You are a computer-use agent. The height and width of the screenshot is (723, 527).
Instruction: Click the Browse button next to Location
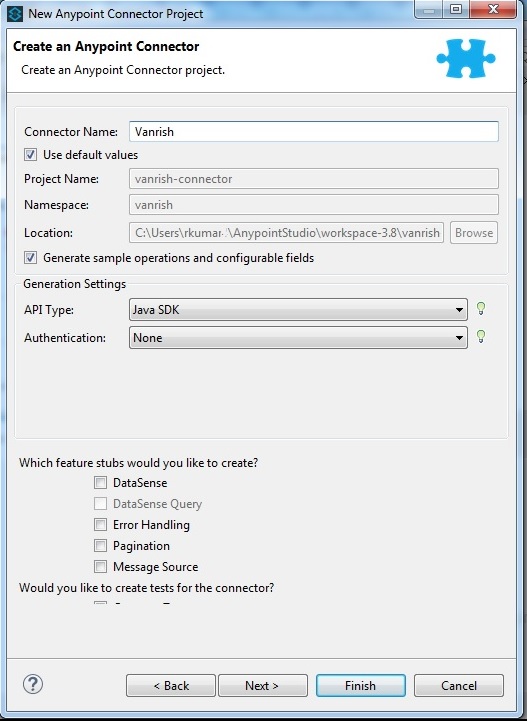pyautogui.click(x=474, y=233)
